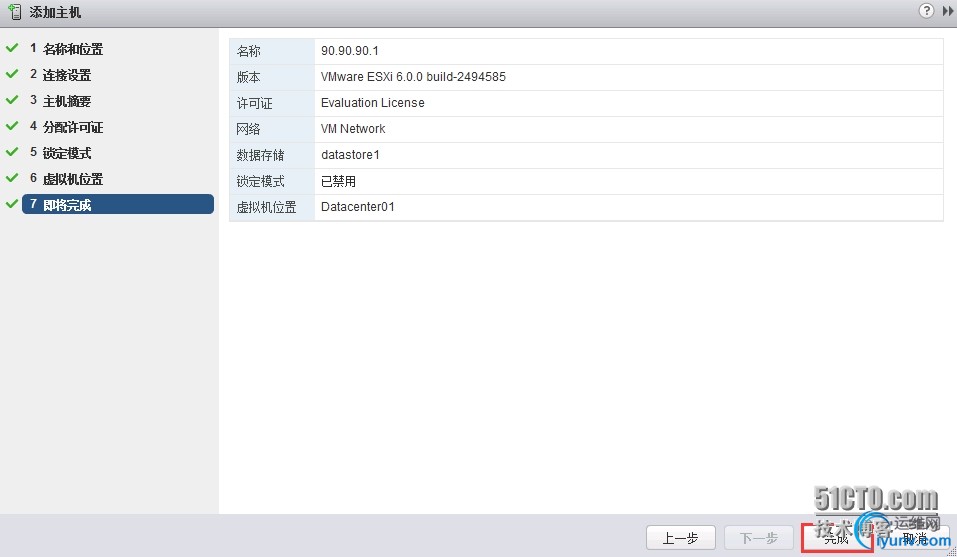Click green checkmark beside step 5 锁定模式

(12, 151)
